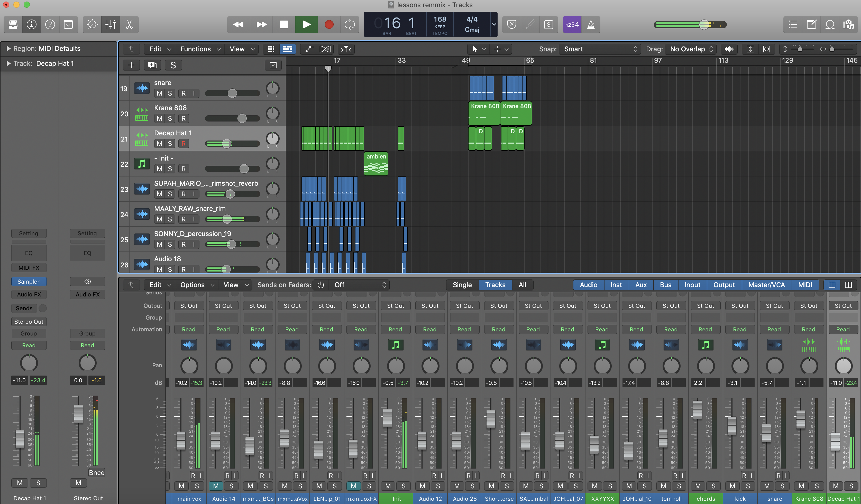
Task: Open the Library panel icon
Action: [x=13, y=24]
